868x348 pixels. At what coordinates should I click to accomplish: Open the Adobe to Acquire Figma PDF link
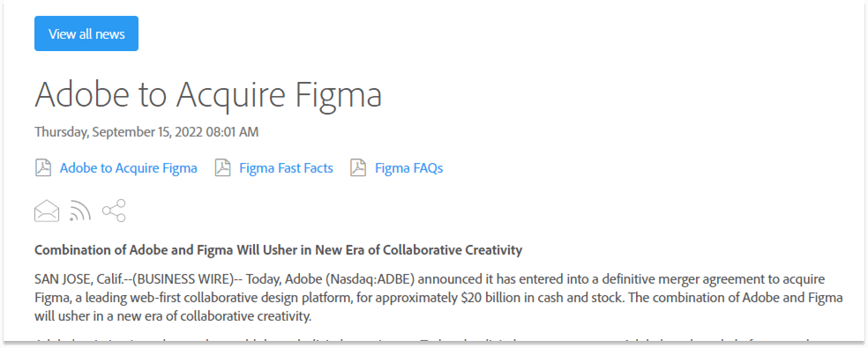(x=129, y=168)
